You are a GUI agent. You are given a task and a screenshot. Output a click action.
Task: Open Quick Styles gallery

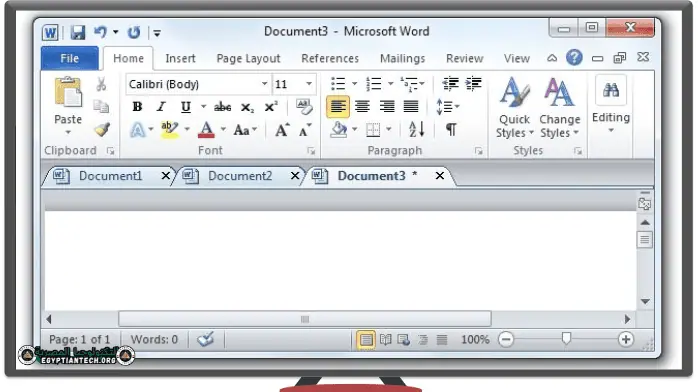[x=514, y=107]
